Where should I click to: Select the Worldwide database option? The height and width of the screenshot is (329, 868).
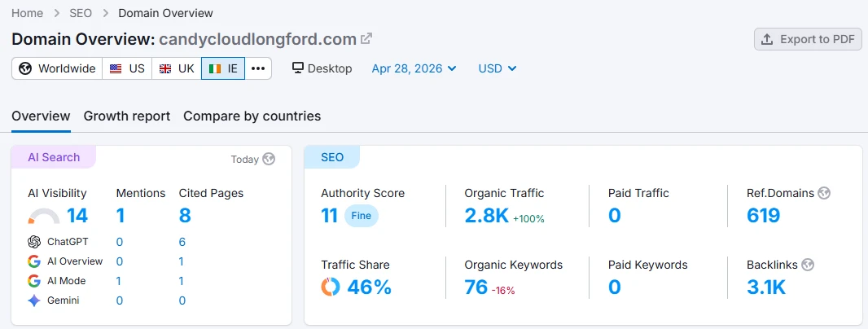57,68
